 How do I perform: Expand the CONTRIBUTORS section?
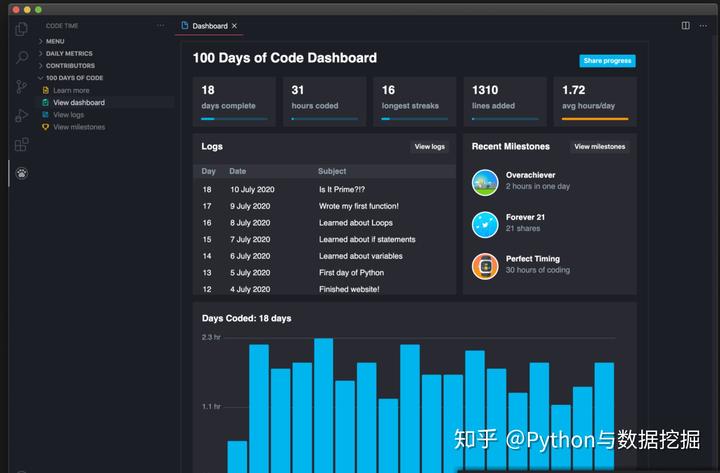[x=70, y=65]
